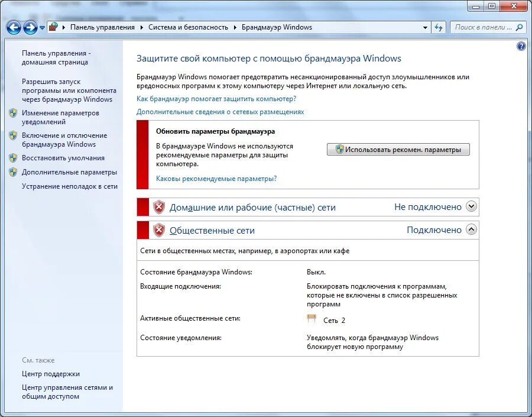Image resolution: width=532 pixels, height=417 pixels.
Task: Select 'Панель управления' breadcrumb
Action: tap(102, 27)
